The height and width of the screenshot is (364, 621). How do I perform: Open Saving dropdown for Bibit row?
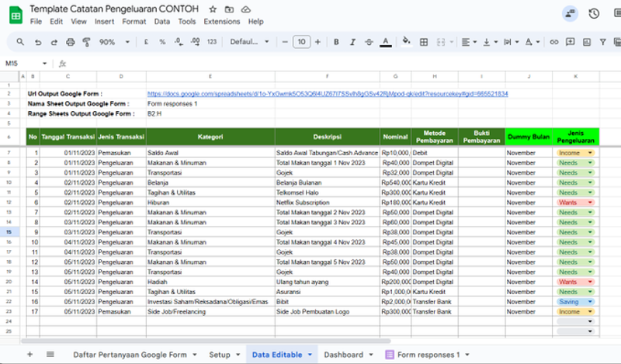[x=590, y=302]
